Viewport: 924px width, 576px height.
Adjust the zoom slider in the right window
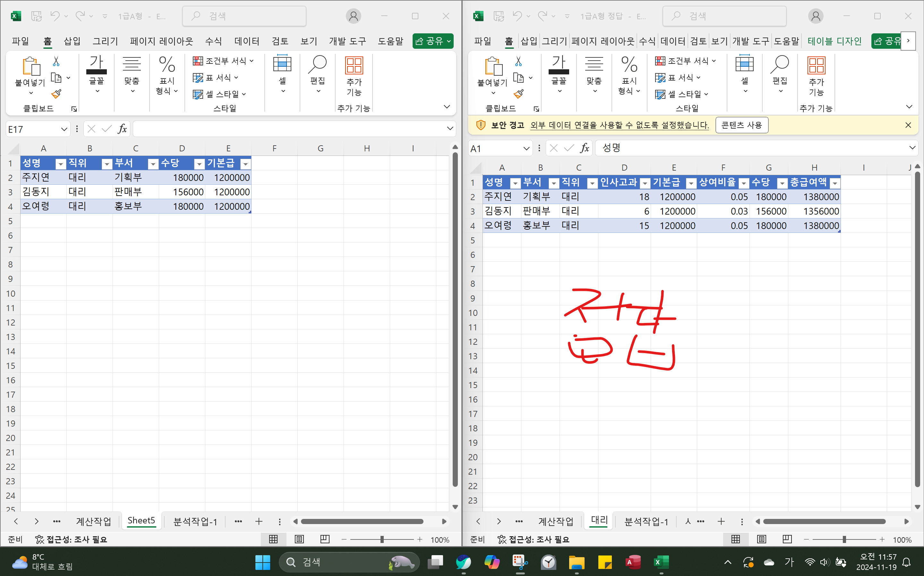844,539
